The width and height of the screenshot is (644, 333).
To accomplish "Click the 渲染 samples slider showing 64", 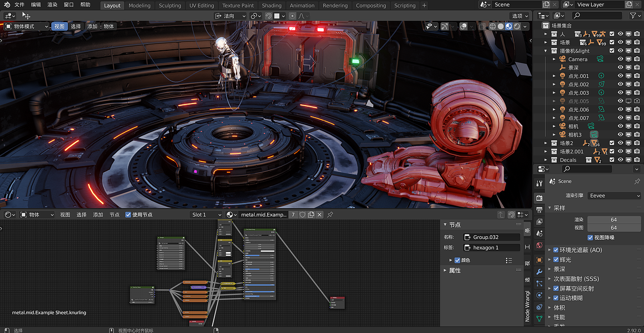I will point(614,219).
